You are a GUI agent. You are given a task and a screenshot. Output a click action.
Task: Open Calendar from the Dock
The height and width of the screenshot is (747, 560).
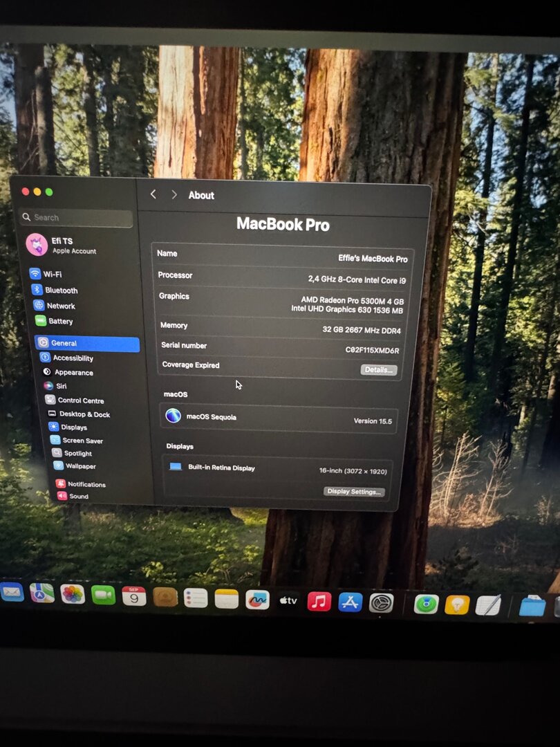point(134,596)
